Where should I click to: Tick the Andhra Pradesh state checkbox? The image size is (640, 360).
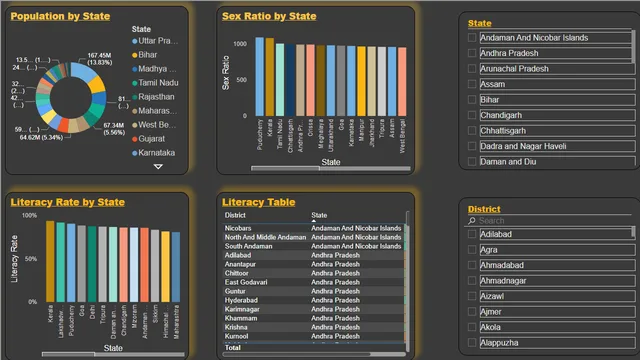(x=472, y=53)
